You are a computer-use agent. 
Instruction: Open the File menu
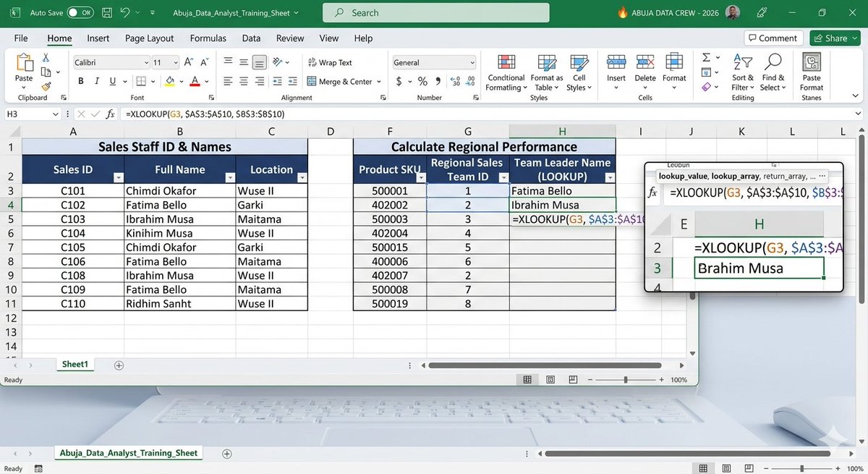pos(21,38)
